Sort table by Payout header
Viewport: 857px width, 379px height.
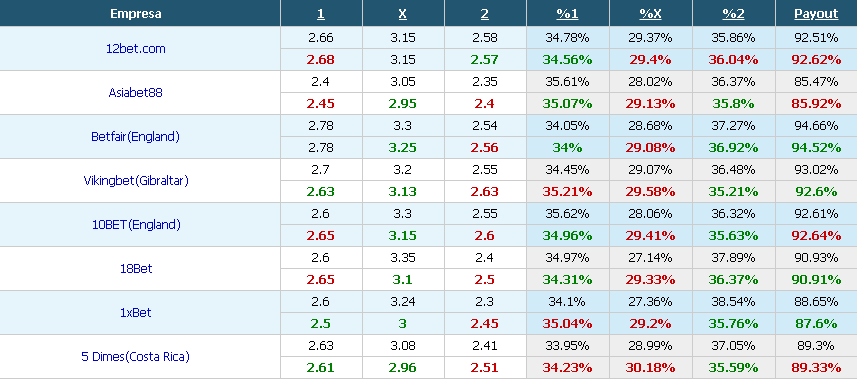click(x=816, y=14)
